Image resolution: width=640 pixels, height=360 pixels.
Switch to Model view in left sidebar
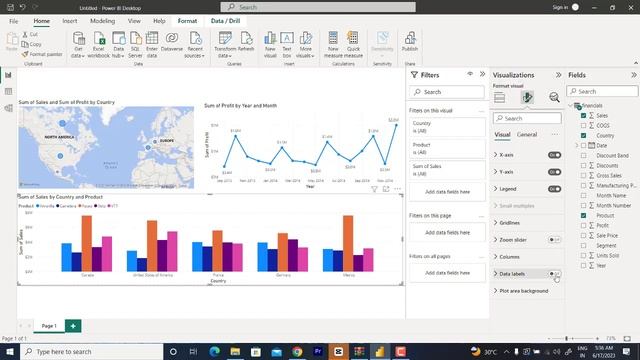9,108
